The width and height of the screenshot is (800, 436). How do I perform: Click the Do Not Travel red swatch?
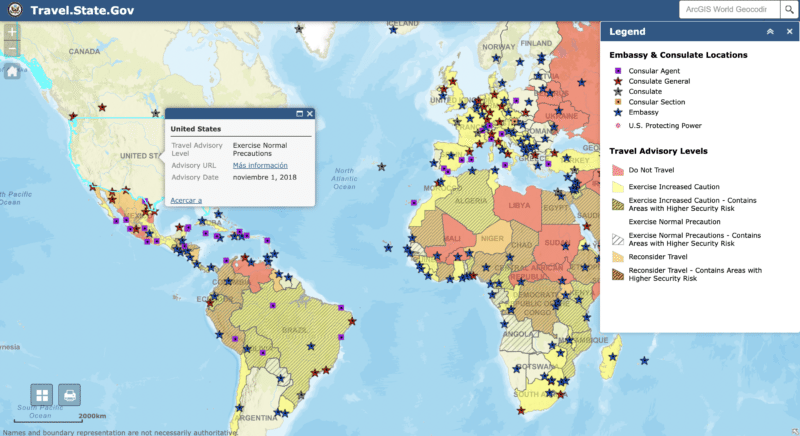pos(618,171)
